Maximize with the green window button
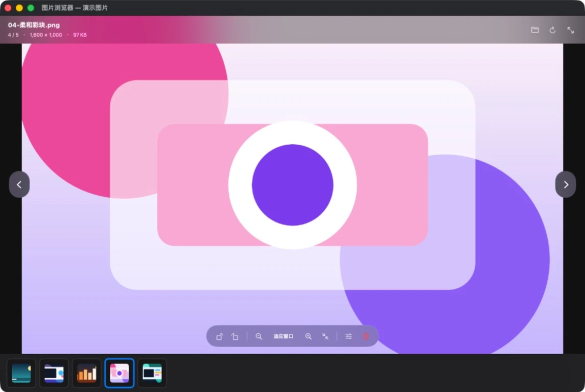The height and width of the screenshot is (392, 585). 31,8
